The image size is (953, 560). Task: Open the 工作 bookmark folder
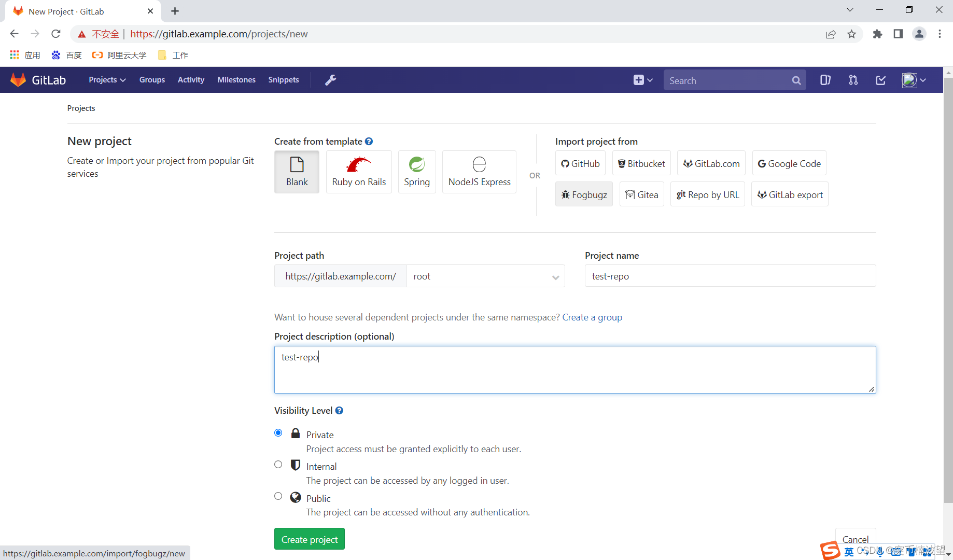click(173, 55)
